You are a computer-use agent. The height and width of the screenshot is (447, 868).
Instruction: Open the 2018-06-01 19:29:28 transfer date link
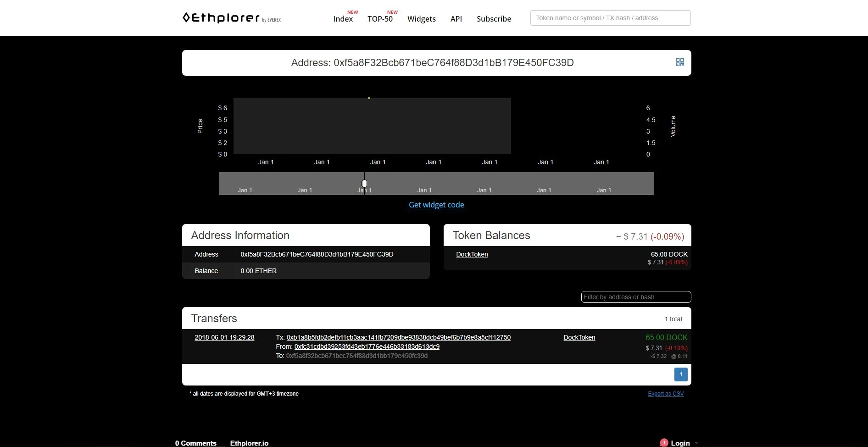[224, 337]
